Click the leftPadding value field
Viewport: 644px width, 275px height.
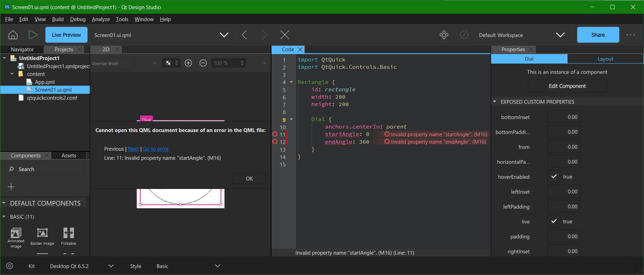(x=564, y=207)
